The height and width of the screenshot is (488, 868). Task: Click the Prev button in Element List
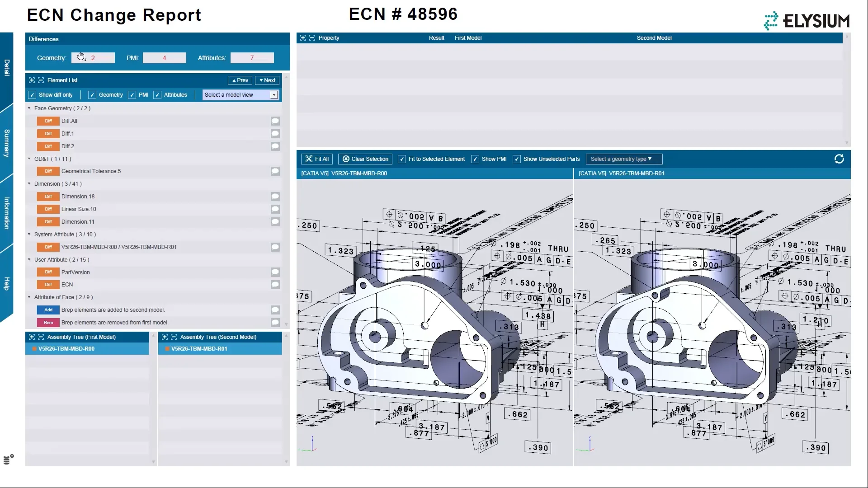click(x=240, y=80)
